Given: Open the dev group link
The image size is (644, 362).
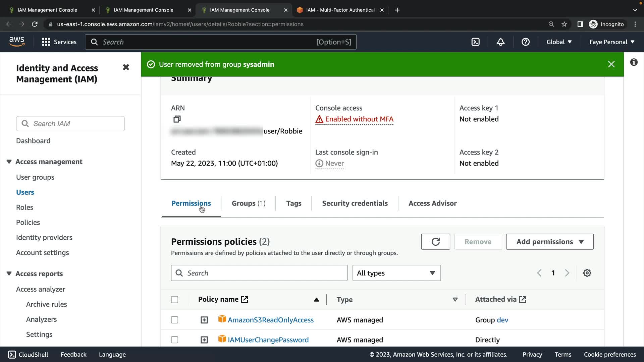Looking at the screenshot, I should click(502, 320).
